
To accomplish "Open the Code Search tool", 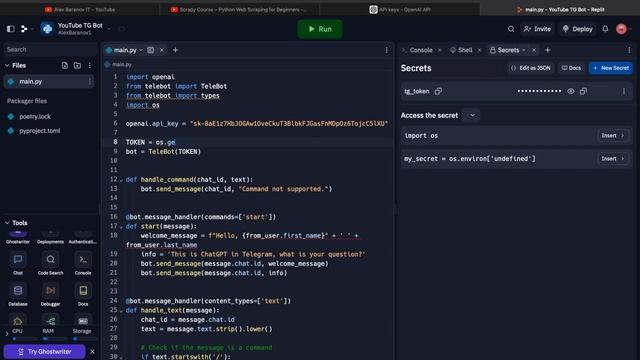I will click(x=50, y=263).
